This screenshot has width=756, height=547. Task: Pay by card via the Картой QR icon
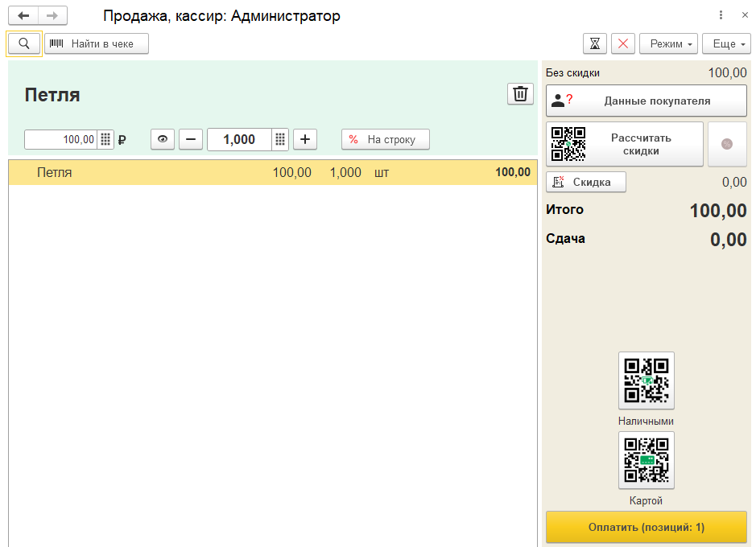[646, 460]
